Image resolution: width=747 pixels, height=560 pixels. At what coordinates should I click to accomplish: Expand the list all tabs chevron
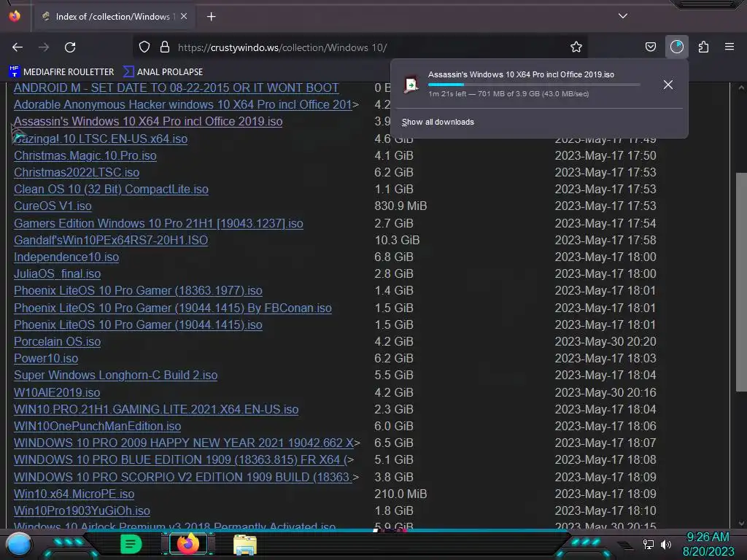(x=623, y=16)
